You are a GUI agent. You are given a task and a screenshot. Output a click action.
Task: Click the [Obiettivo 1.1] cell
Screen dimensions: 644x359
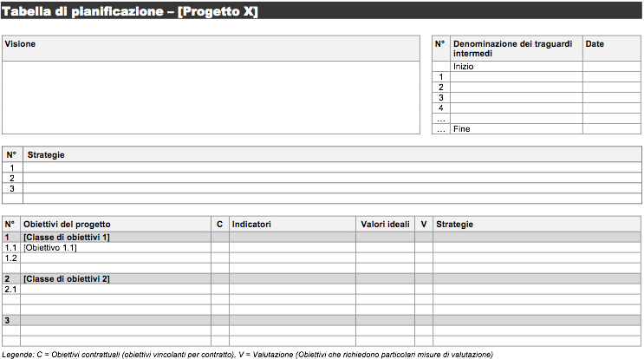point(115,248)
